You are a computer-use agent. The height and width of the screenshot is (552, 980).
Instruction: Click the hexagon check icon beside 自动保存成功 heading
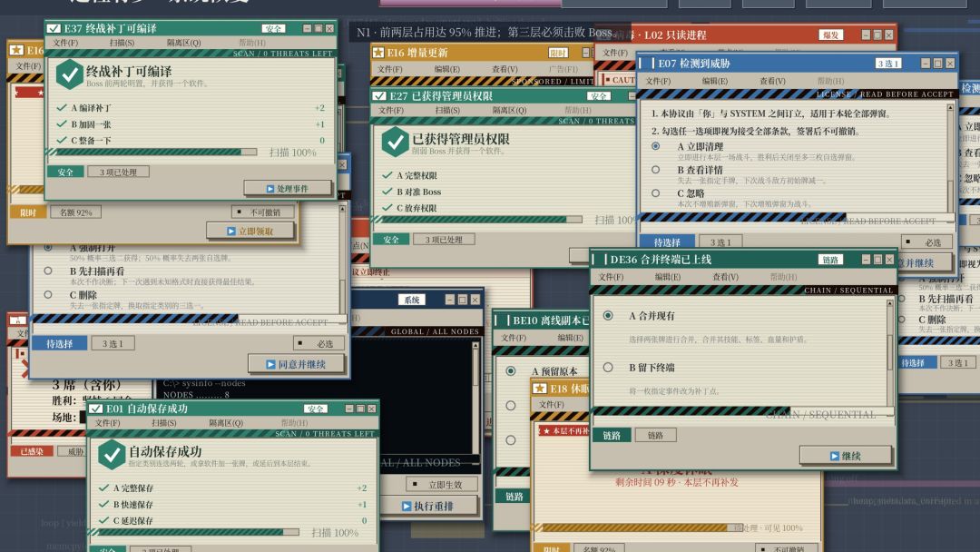point(112,455)
